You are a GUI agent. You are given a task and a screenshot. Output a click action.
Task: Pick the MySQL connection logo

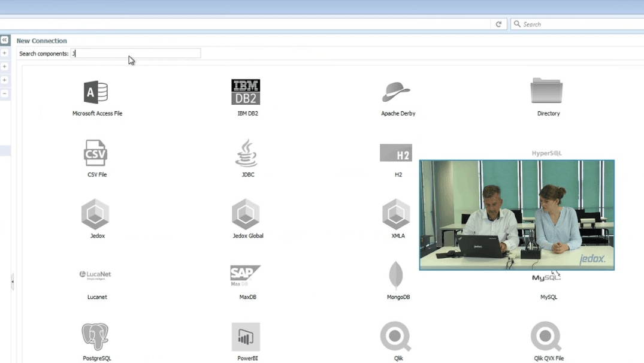point(546,277)
